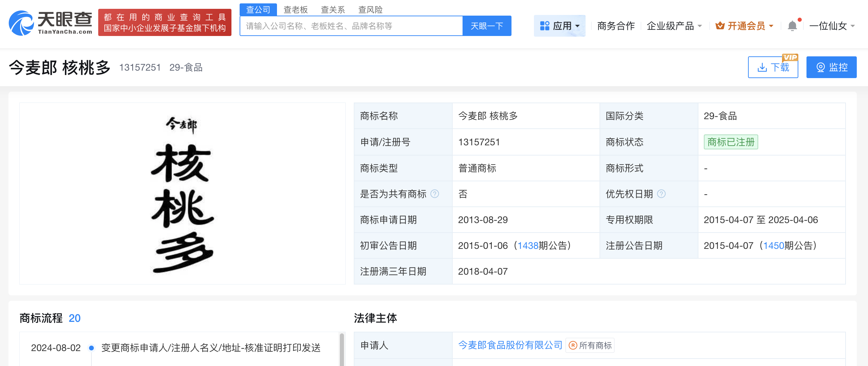Open the 商务合作 link

[x=616, y=26]
